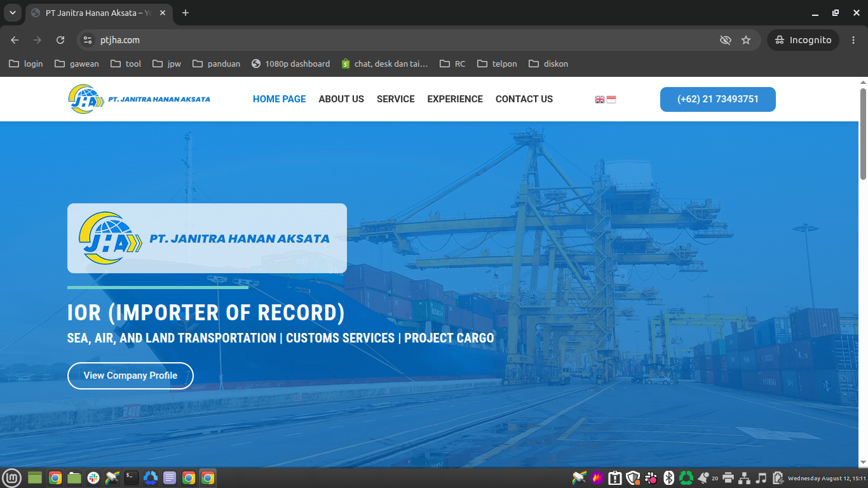Open the network connections tray icon
The height and width of the screenshot is (488, 868).
745,478
